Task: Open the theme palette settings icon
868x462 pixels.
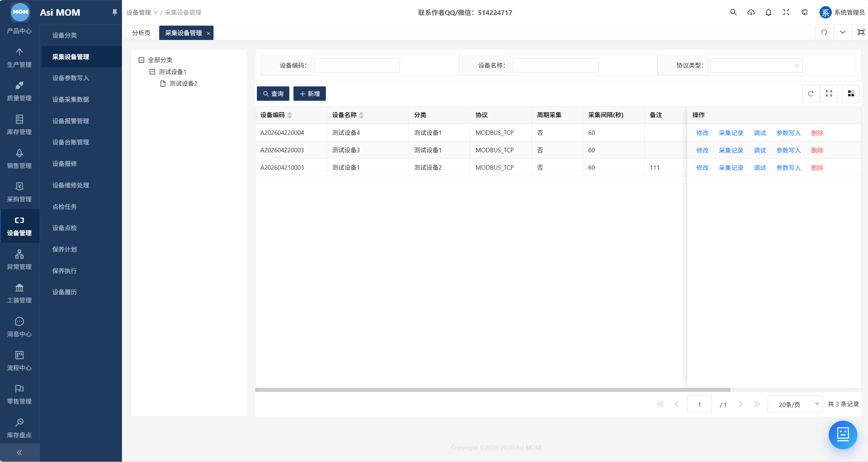Action: pos(804,12)
